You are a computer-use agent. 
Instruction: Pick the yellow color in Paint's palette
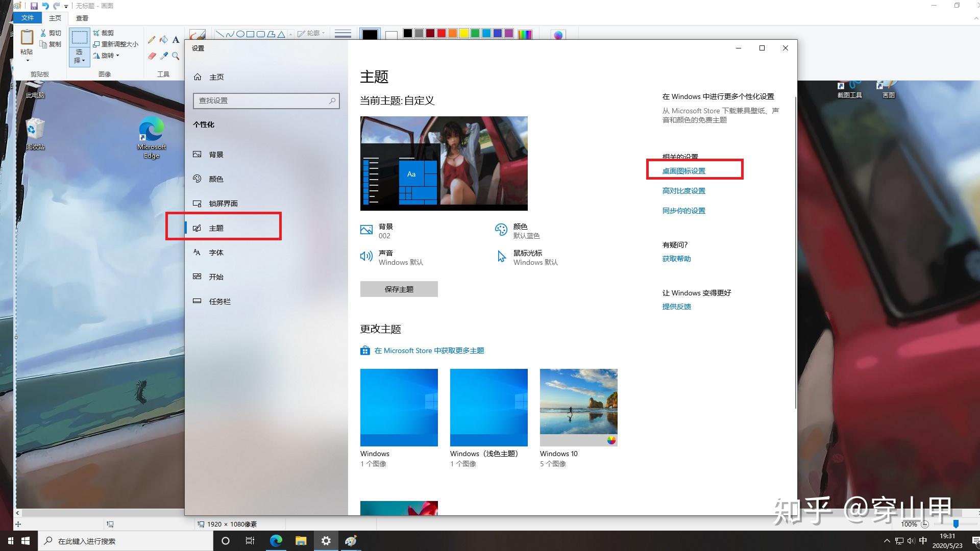464,33
